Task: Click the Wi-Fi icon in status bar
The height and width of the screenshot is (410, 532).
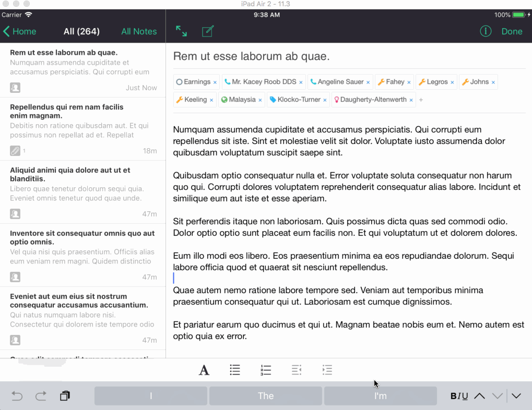Action: point(29,15)
